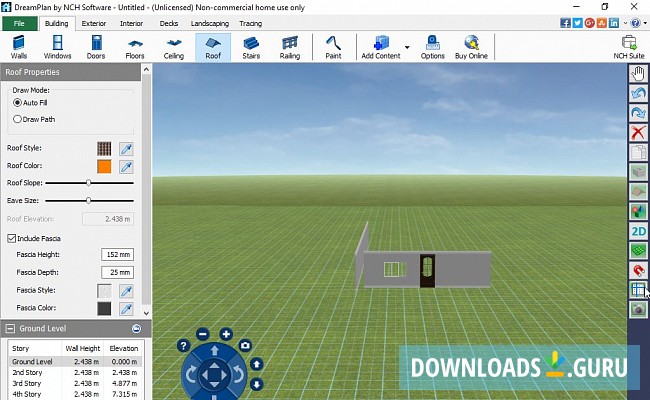The height and width of the screenshot is (400, 650).
Task: Expand the social icons dropdown arrow
Action: pos(625,23)
